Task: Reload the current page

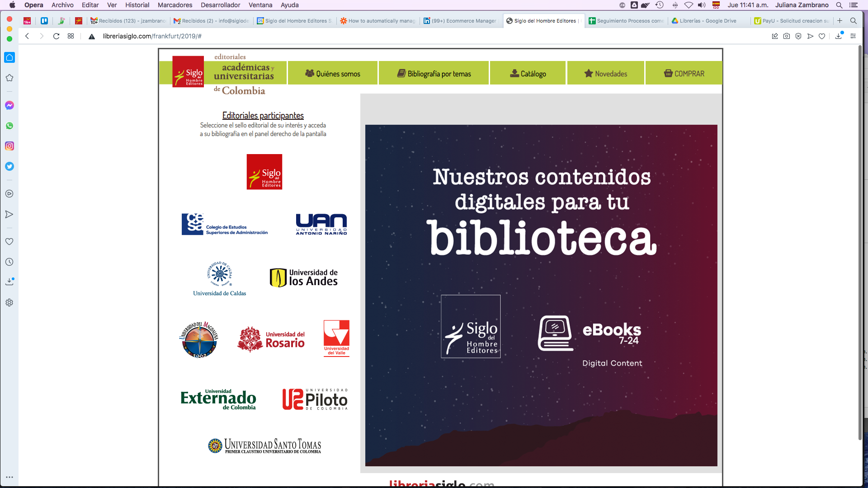Action: tap(56, 36)
